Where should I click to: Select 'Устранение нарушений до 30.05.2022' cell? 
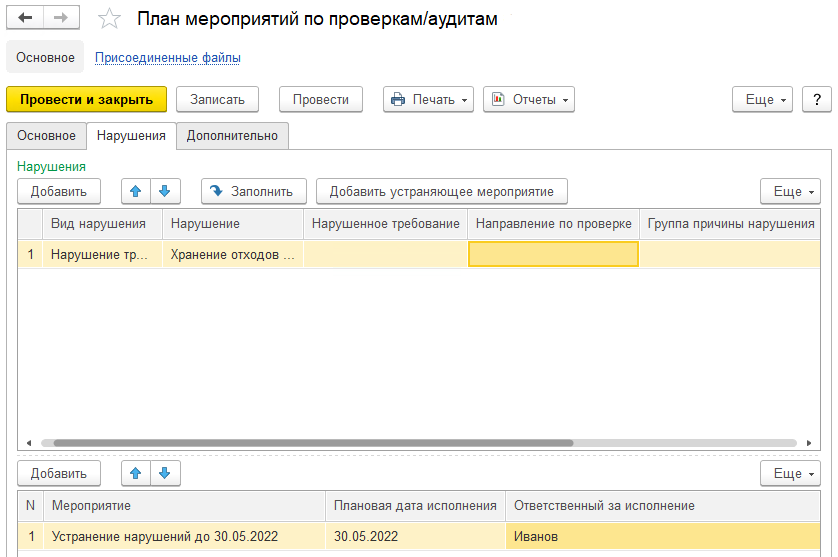[x=184, y=536]
